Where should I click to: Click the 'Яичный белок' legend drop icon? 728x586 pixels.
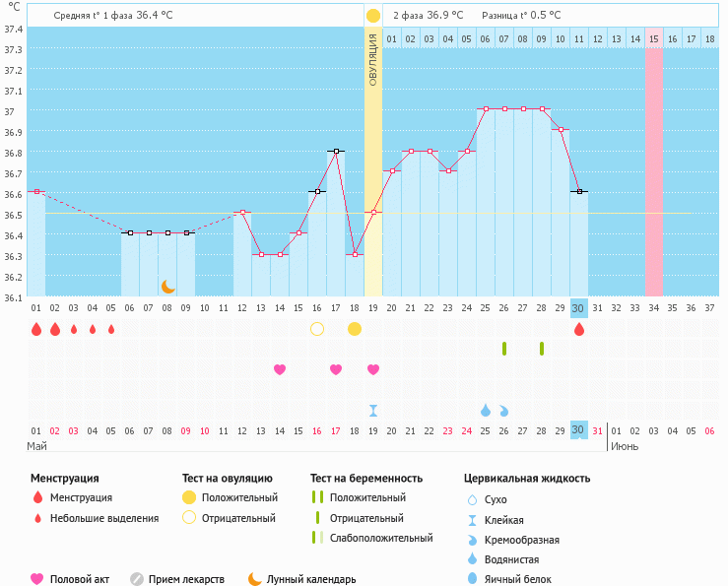[473, 579]
